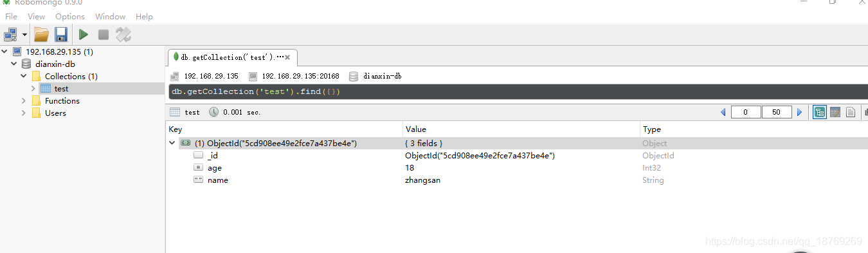The width and height of the screenshot is (868, 253).
Task: Open the Options menu
Action: pos(70,16)
